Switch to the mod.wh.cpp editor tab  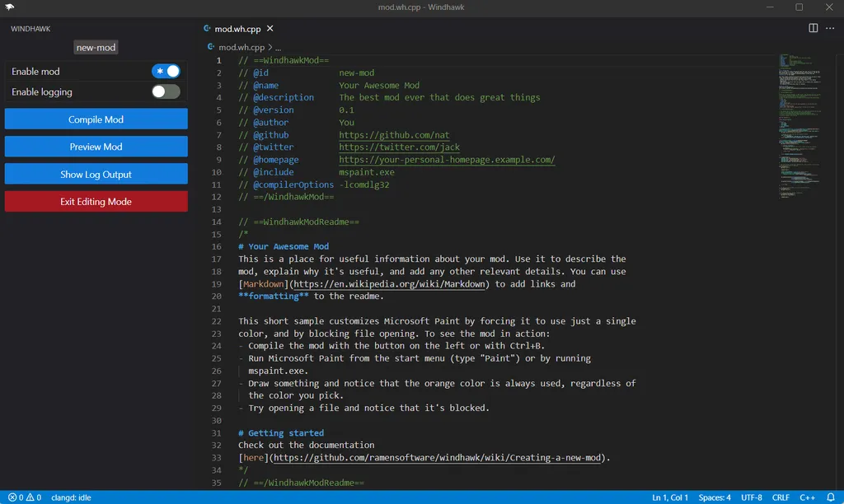[239, 27]
